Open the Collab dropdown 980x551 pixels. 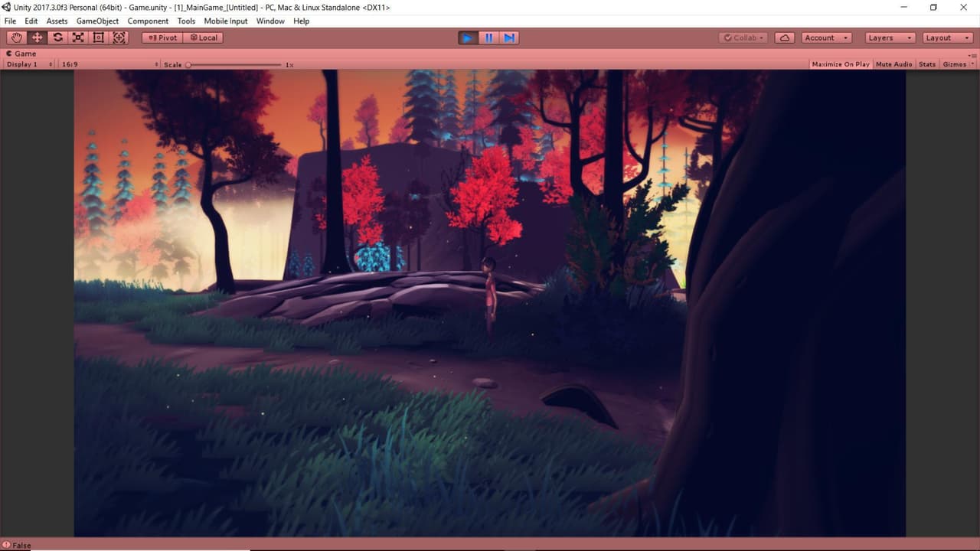coord(743,37)
